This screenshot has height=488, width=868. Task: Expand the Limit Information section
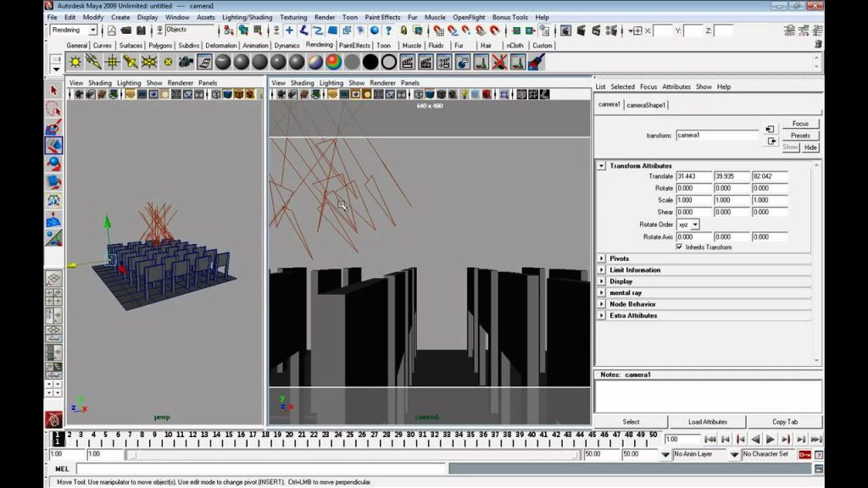[601, 270]
